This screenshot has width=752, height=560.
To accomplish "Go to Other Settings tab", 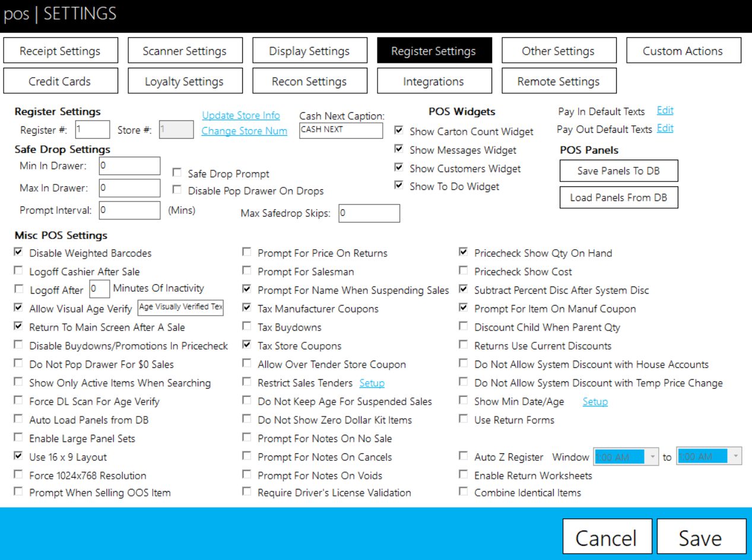I will click(559, 51).
